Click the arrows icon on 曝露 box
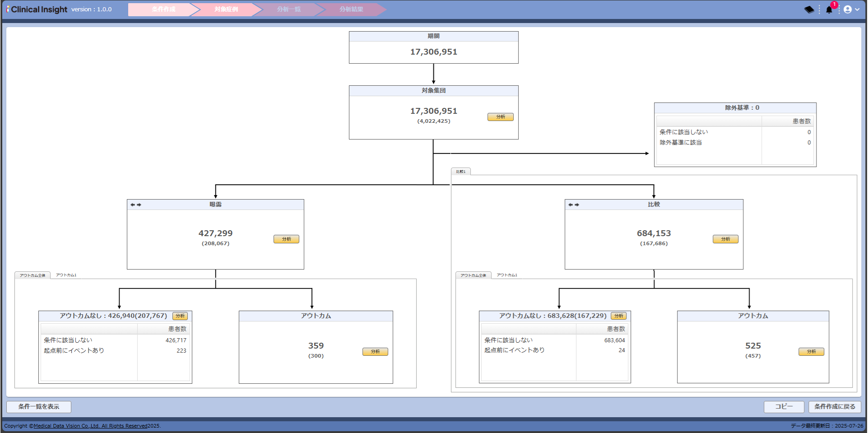 click(x=136, y=205)
